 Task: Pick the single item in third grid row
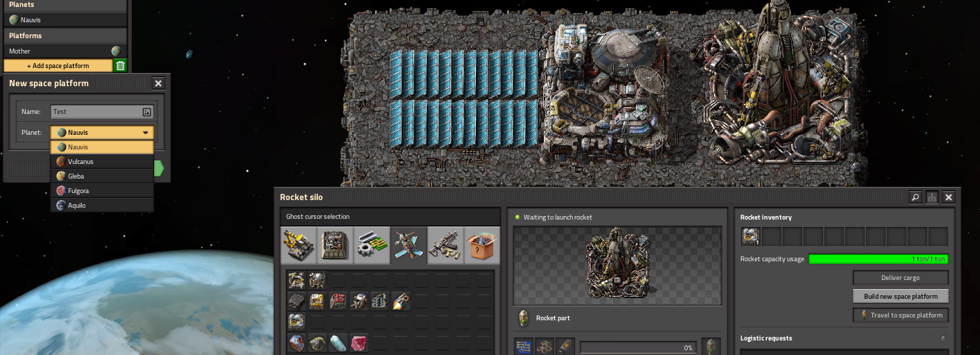tap(297, 322)
